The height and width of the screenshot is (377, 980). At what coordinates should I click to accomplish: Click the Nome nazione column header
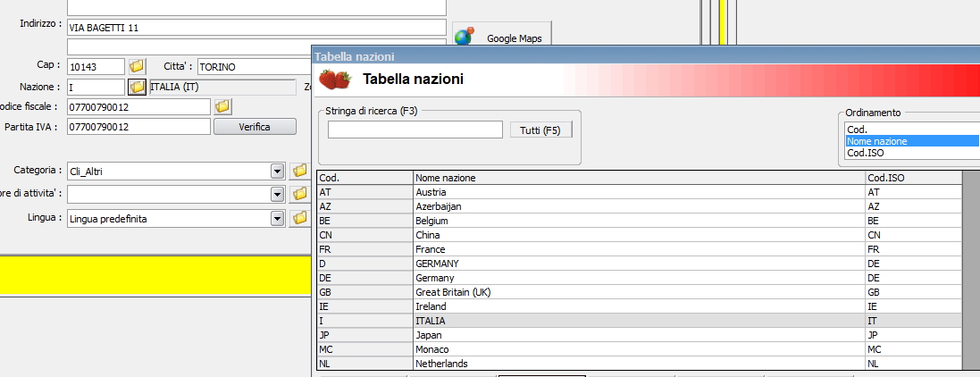point(639,178)
